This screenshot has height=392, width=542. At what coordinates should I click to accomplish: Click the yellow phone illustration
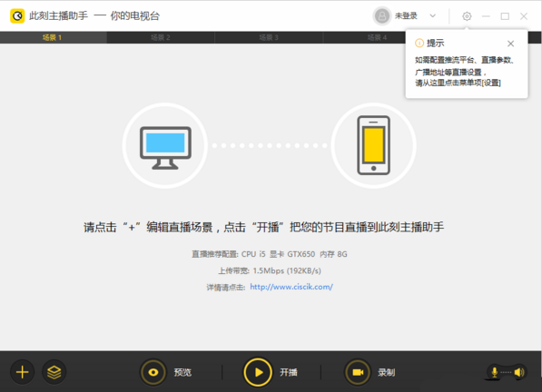pos(374,145)
